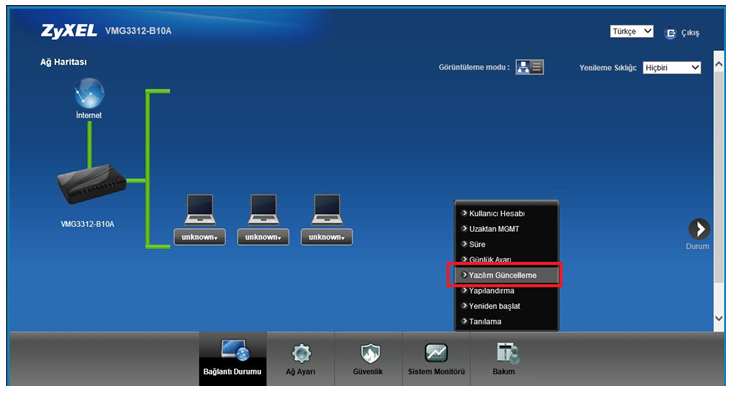Click the Internet globe icon
This screenshot has width=733, height=396.
(x=89, y=94)
